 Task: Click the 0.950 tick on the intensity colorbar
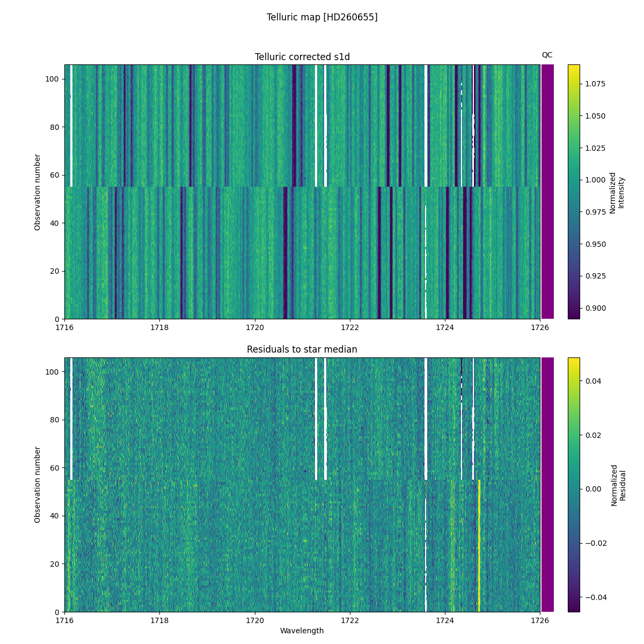tap(595, 244)
